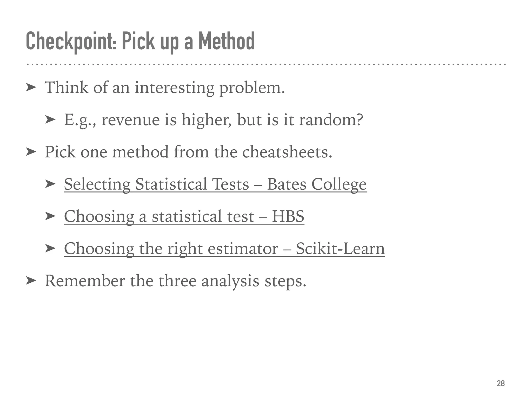
Task: Click the text 'Think of an interesting problem.'
Action: [x=165, y=88]
